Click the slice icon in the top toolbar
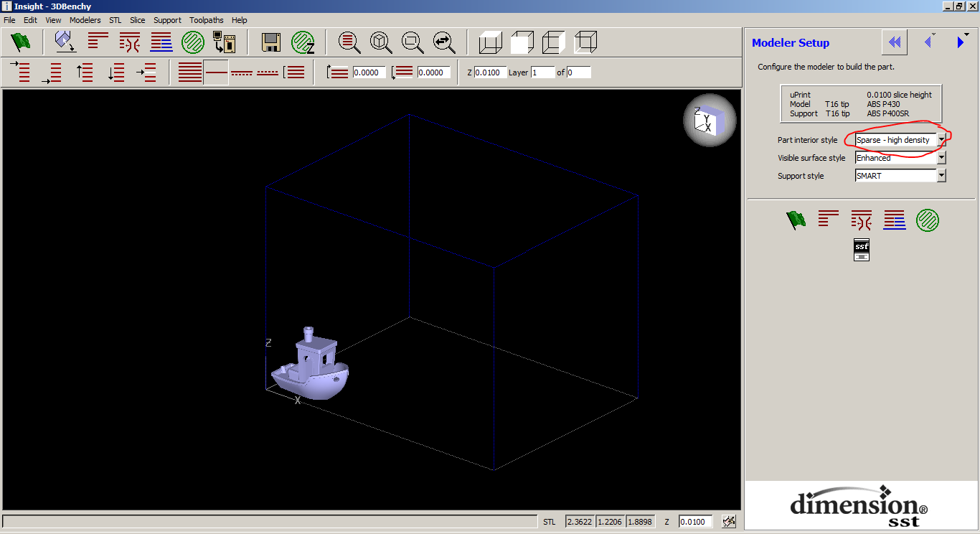Viewport: 980px width, 534px height. pyautogui.click(x=98, y=42)
